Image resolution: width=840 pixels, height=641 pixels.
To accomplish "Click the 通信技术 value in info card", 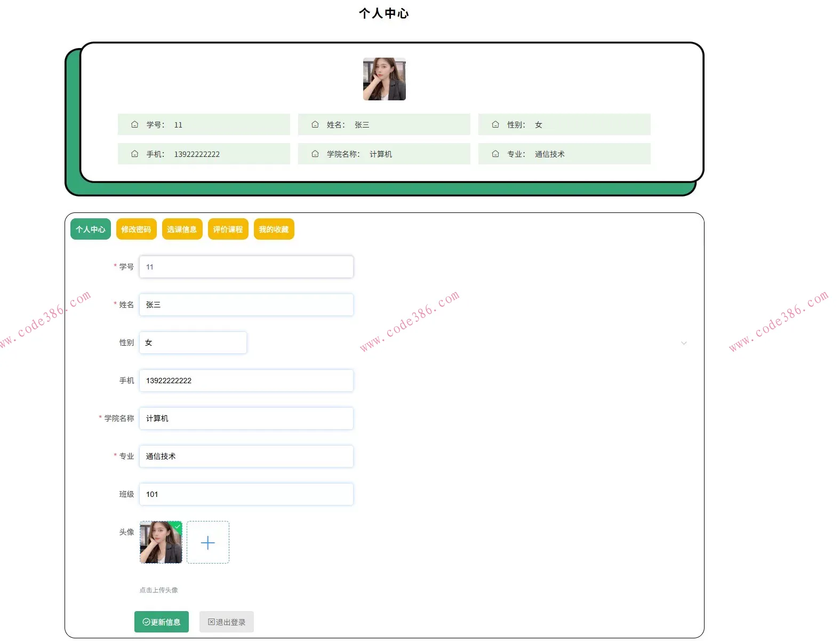I will (x=550, y=154).
